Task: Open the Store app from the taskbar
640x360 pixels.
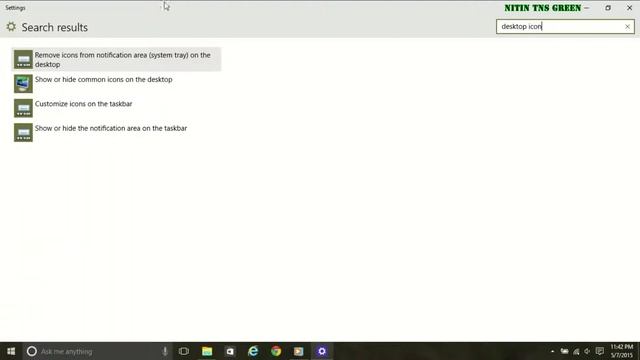Action: pyautogui.click(x=230, y=351)
